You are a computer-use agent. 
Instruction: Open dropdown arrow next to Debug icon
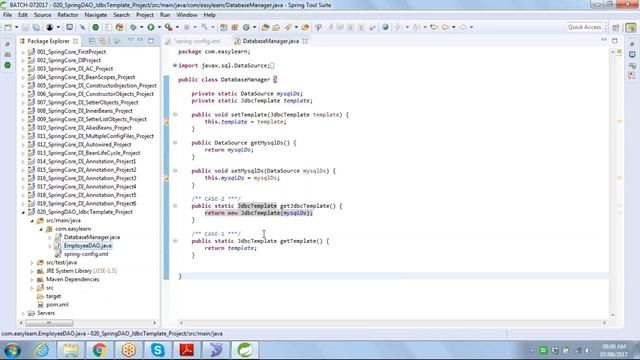point(141,27)
